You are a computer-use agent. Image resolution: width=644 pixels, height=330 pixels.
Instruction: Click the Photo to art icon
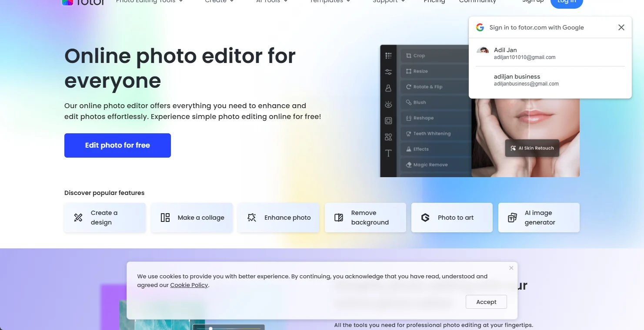coord(425,218)
